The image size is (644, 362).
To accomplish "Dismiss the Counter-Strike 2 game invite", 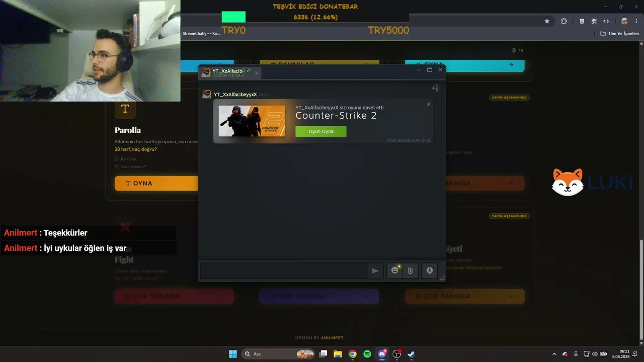I will coord(429,105).
